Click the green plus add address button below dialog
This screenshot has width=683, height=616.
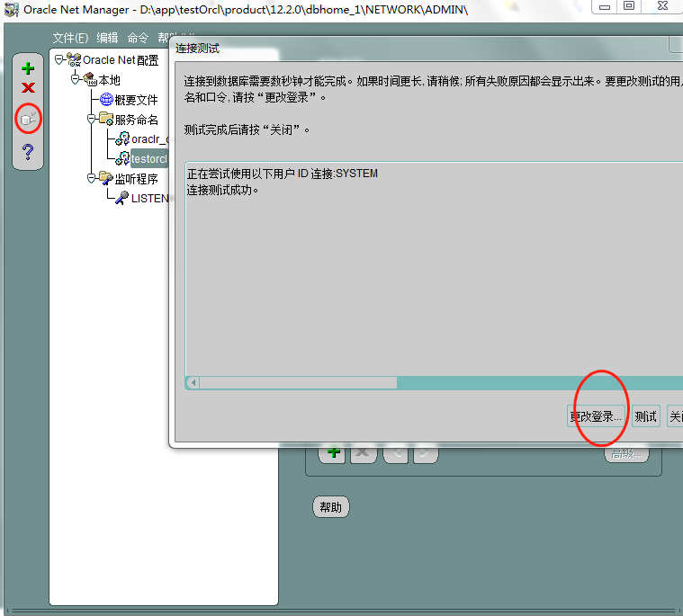[x=334, y=452]
